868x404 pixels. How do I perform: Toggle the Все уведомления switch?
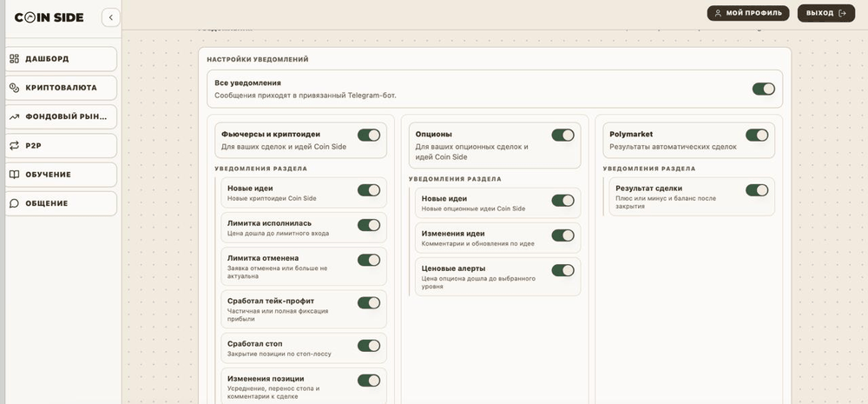click(763, 89)
